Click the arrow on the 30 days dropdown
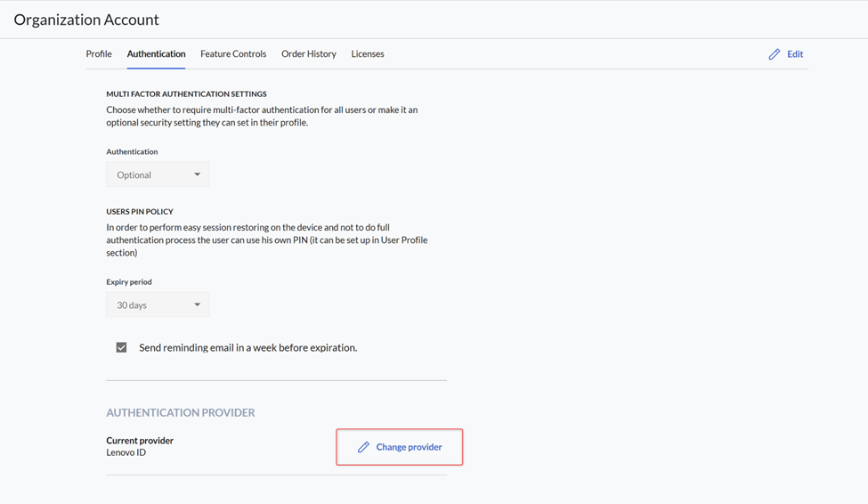Viewport: 868px width, 504px height. click(197, 305)
